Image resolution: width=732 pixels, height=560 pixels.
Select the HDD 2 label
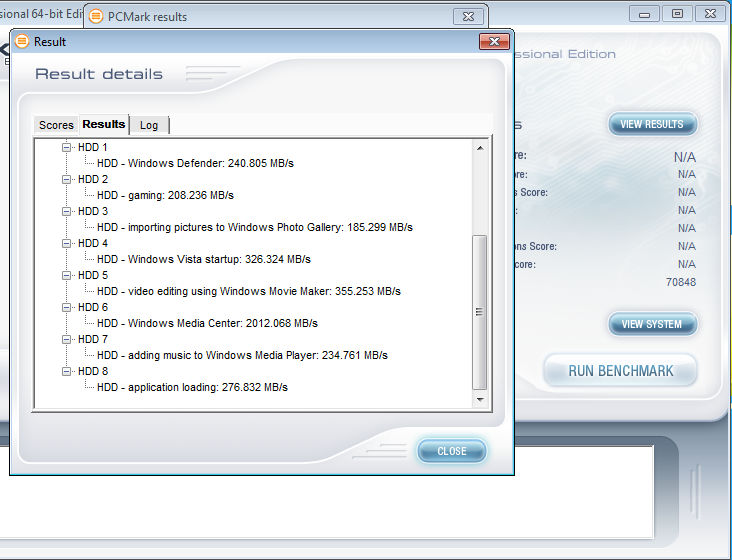click(92, 179)
